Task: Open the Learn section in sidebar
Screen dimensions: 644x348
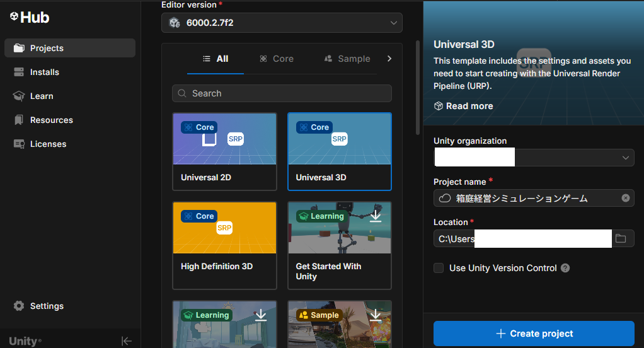Action: (x=42, y=96)
